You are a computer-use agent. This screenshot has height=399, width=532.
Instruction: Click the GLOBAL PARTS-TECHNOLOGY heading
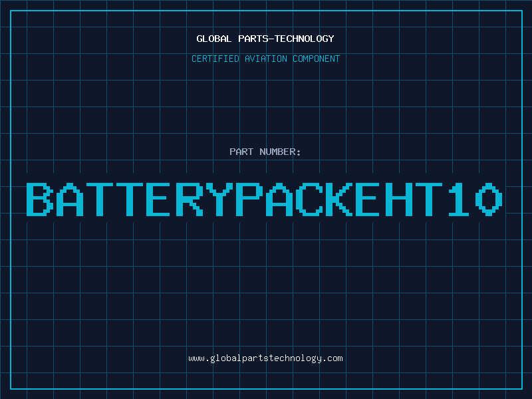(265, 39)
